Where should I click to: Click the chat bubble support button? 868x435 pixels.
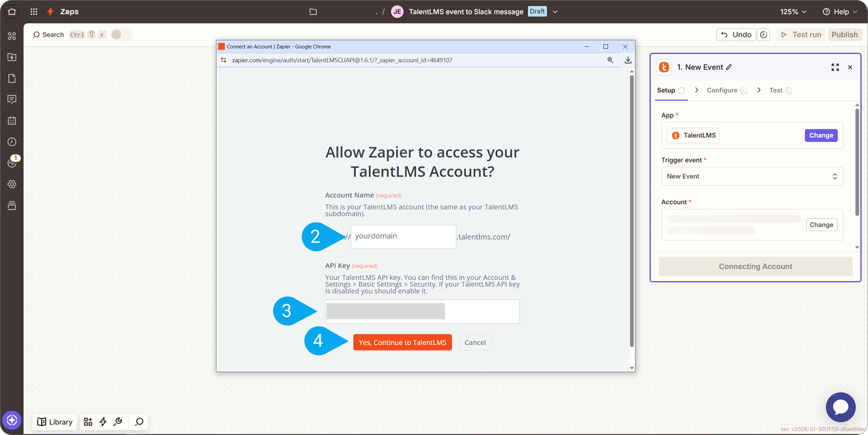pos(840,407)
